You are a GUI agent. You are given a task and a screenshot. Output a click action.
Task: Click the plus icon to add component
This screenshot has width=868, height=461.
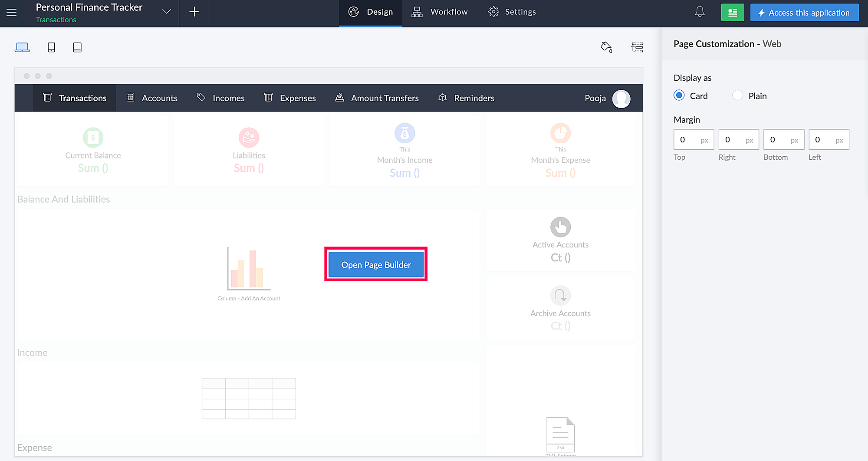194,12
